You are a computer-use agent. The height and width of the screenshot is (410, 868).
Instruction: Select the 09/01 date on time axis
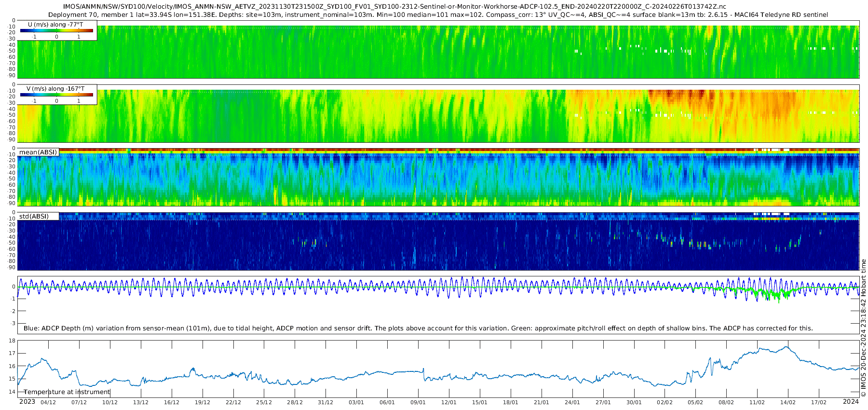pos(418,402)
